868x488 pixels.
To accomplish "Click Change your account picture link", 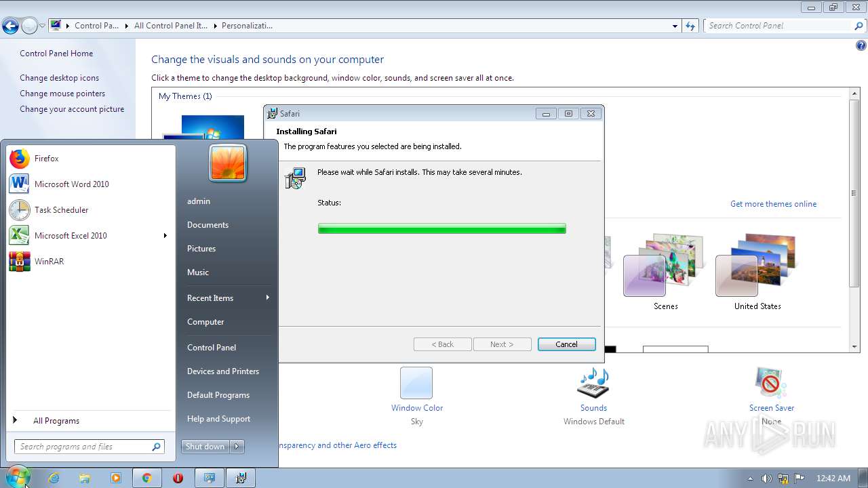I will click(72, 109).
